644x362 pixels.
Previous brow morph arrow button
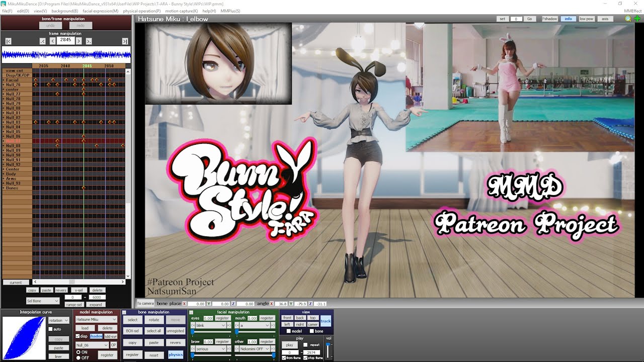193,348
